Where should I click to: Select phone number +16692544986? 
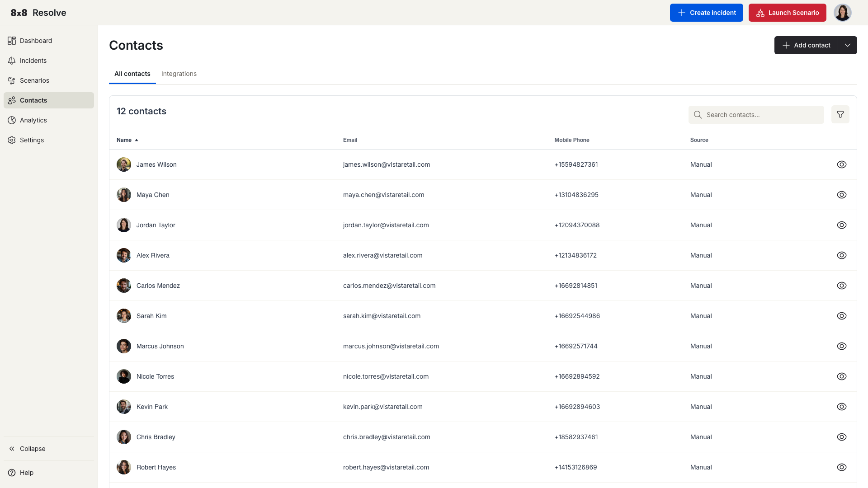[577, 316]
